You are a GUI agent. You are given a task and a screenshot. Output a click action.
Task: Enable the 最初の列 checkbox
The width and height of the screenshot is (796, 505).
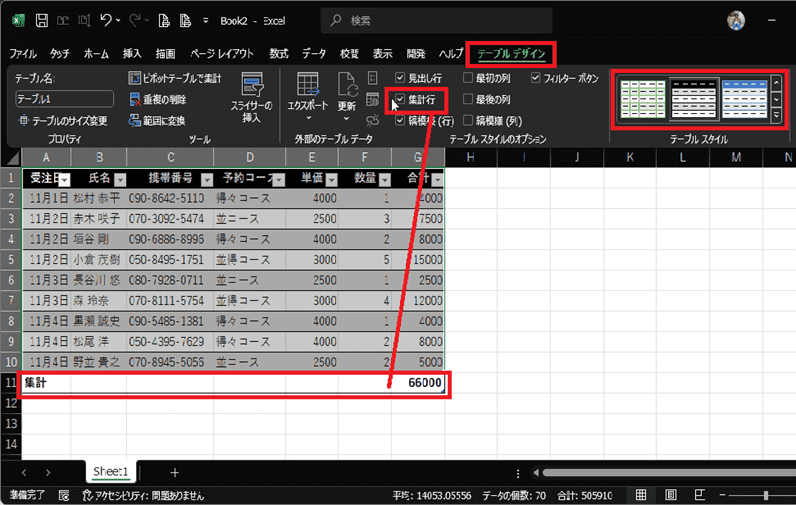467,77
